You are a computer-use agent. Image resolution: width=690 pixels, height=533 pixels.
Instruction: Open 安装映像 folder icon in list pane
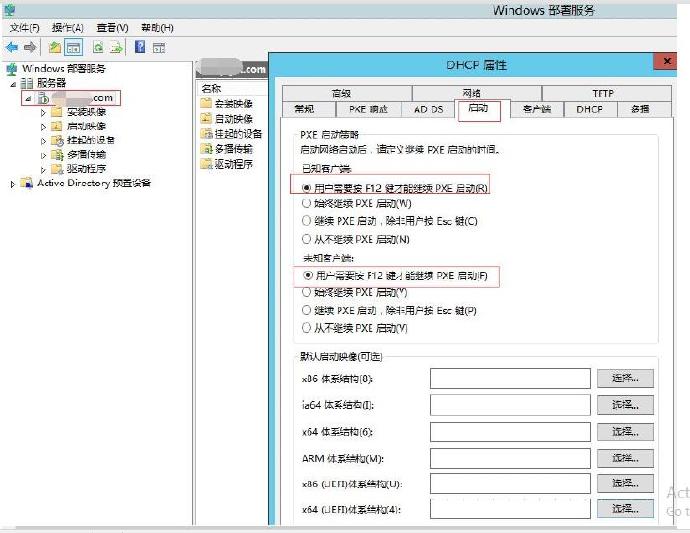tap(206, 103)
